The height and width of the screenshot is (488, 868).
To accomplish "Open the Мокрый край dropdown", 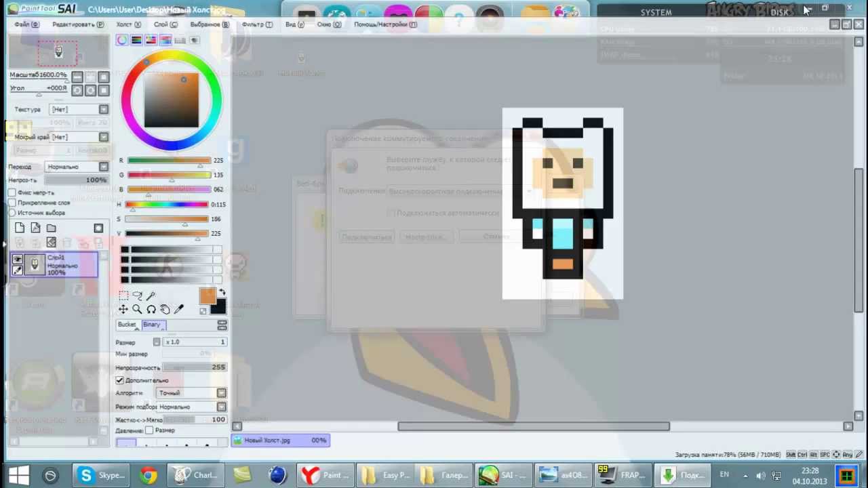I will pyautogui.click(x=79, y=137).
